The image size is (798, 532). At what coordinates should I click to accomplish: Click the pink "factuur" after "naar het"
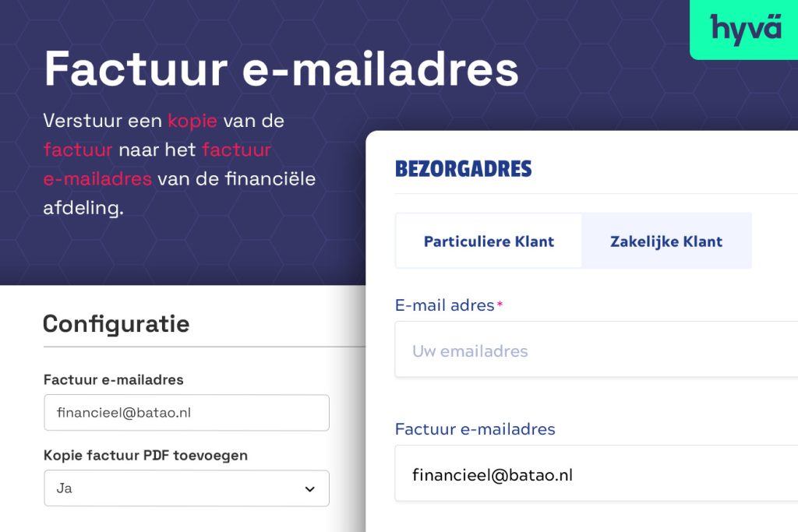pos(236,150)
